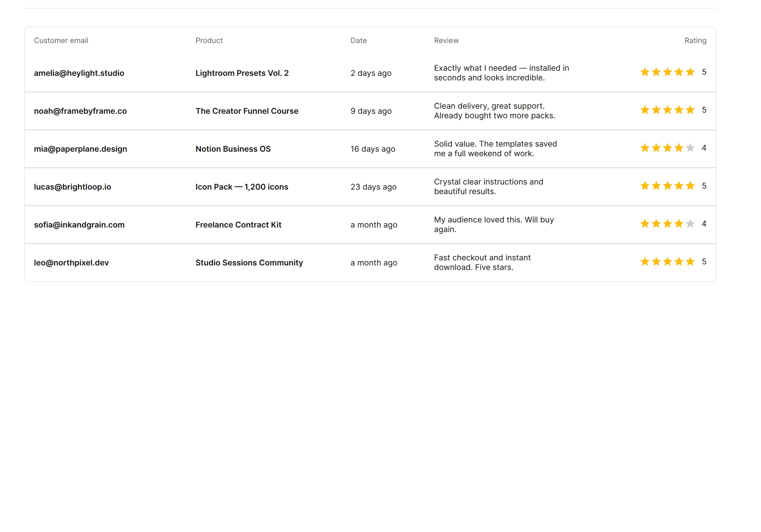761x532 pixels.
Task: Select email sofia@inkandgrain.com
Action: [x=79, y=225]
